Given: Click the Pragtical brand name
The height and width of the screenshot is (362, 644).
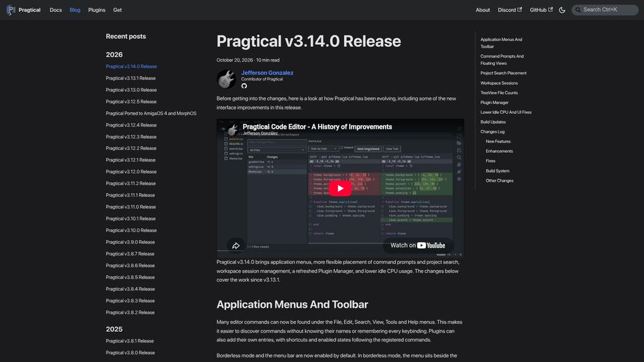Looking at the screenshot, I should tap(30, 10).
